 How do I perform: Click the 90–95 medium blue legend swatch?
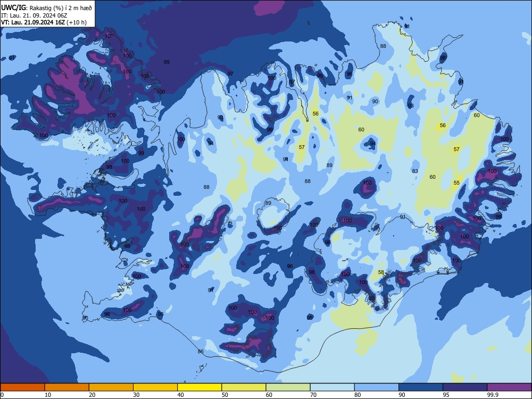[x=421, y=387]
